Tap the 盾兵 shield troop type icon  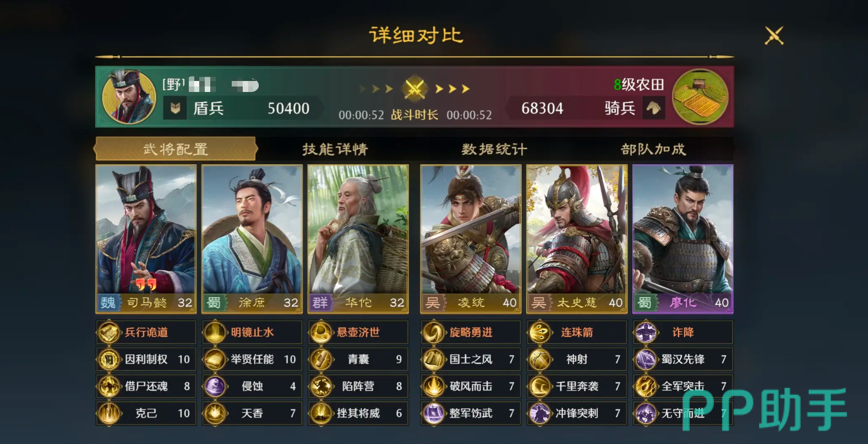175,108
